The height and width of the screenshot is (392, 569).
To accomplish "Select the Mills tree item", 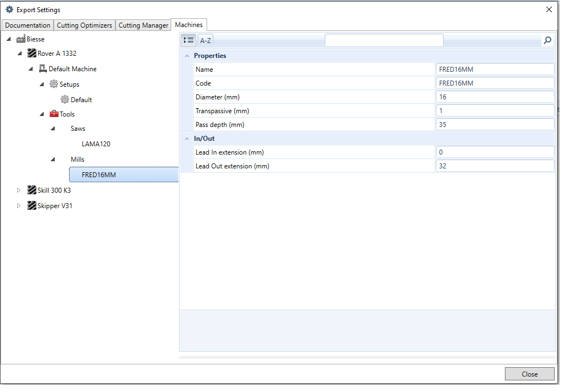I will tap(77, 159).
